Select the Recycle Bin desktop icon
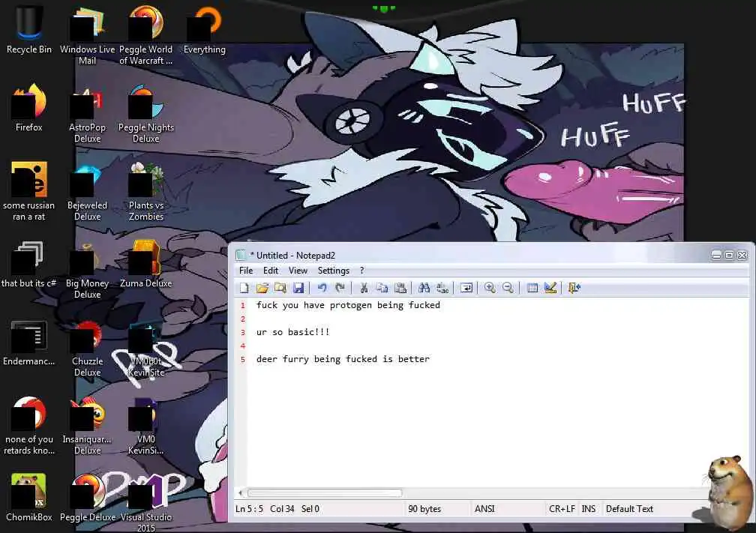This screenshot has height=533, width=756. 29,30
